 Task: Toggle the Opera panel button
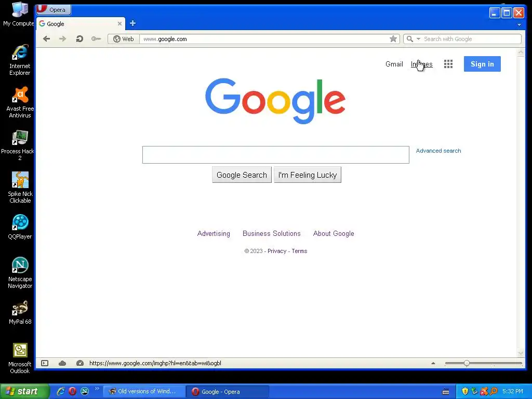coord(45,363)
